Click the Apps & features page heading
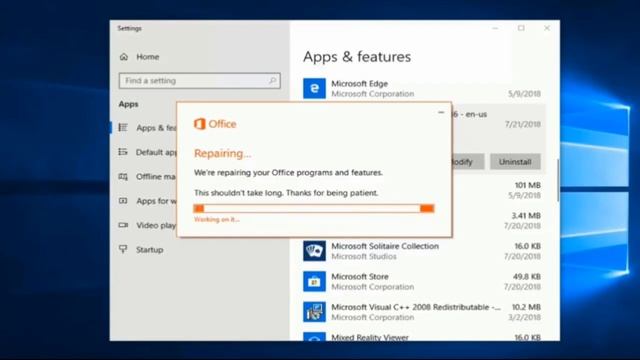Viewport: 640px width, 360px height. click(x=357, y=57)
